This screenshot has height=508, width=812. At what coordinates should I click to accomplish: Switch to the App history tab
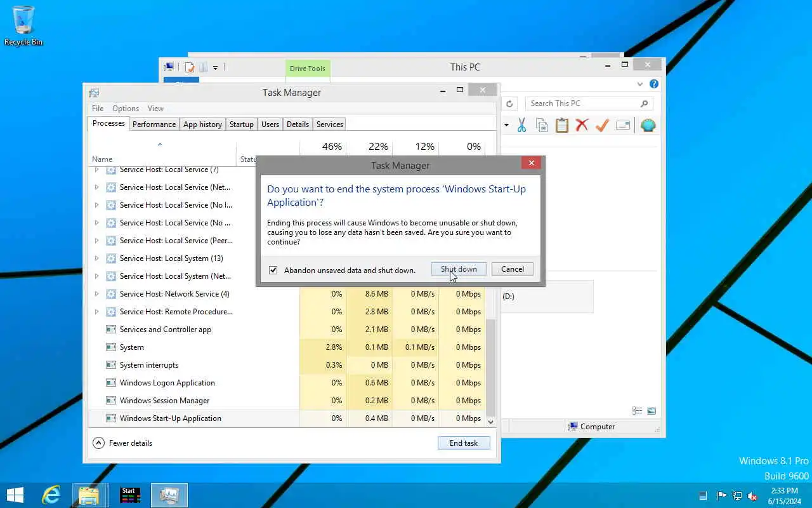202,124
